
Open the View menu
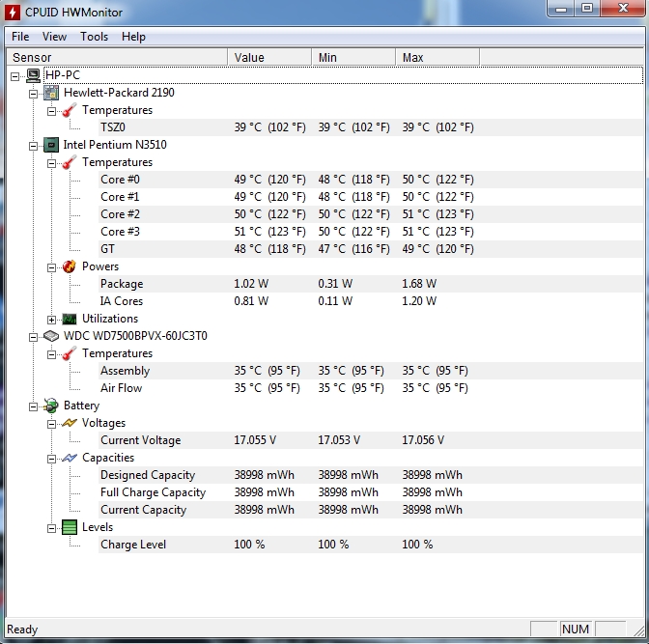click(x=54, y=37)
